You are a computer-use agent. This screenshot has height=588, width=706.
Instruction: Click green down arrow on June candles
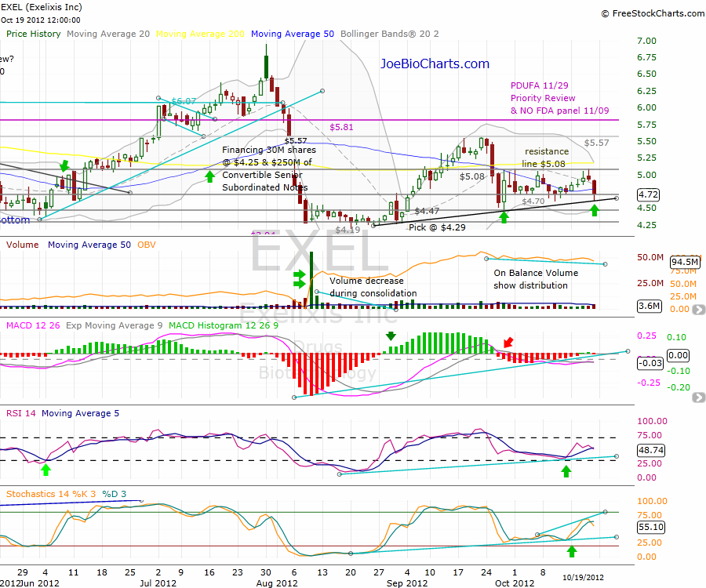pos(64,165)
